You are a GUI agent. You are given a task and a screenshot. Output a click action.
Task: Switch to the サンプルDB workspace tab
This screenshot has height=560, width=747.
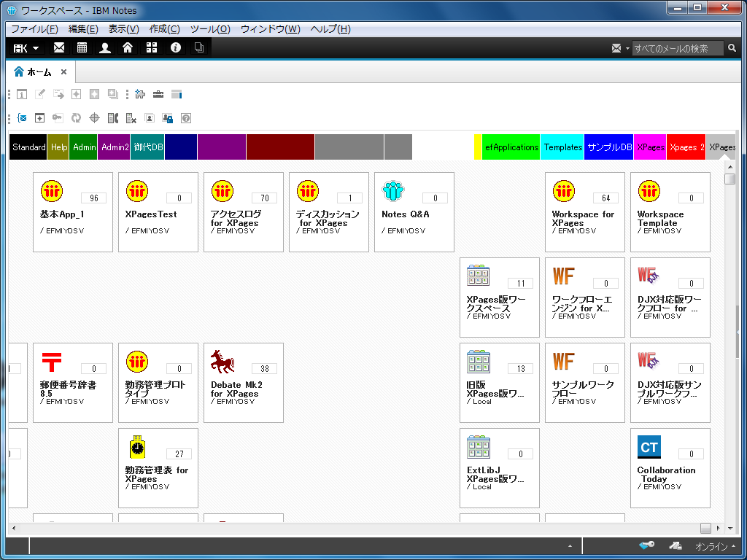click(x=609, y=147)
